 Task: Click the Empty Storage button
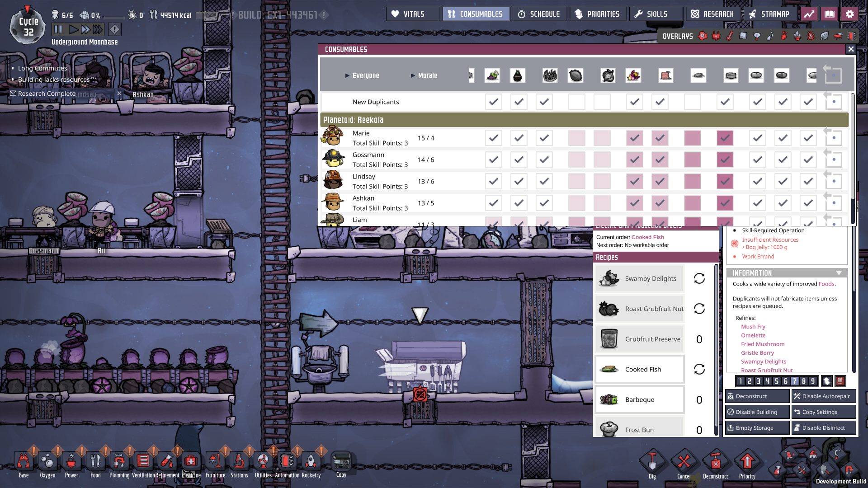coord(757,427)
